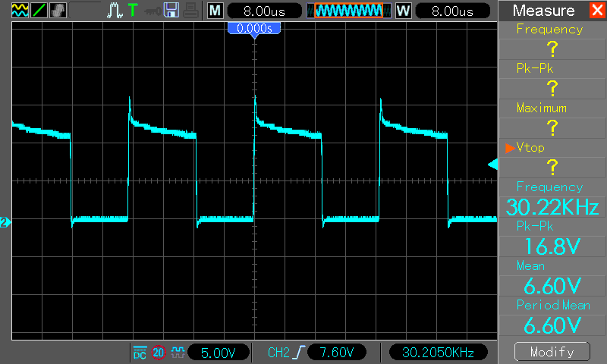This screenshot has height=364, width=607.
Task: Click the 0.000s trigger position marker
Action: [x=254, y=29]
